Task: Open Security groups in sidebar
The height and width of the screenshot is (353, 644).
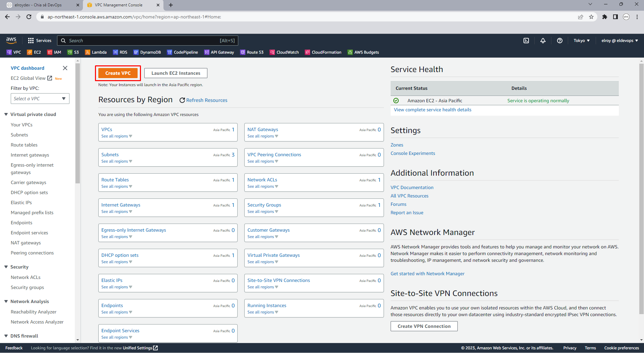Action: click(x=27, y=287)
